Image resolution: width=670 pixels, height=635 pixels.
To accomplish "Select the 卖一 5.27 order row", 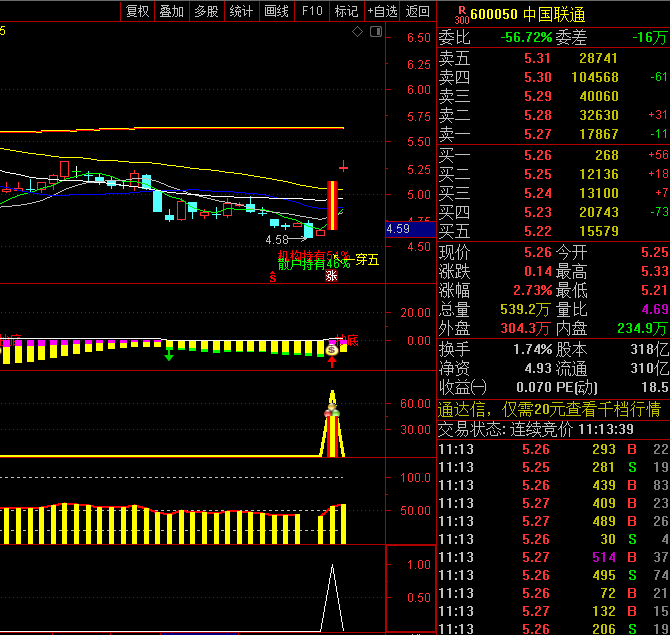I will [x=553, y=134].
